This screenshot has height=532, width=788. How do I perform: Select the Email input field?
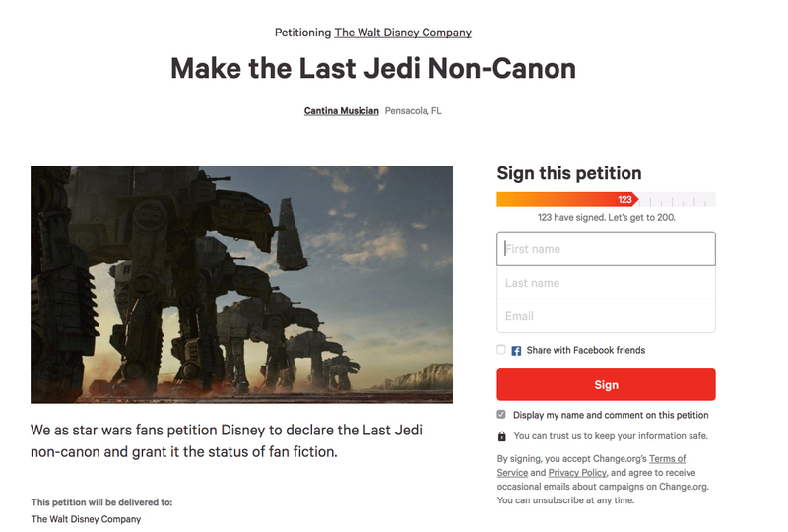pyautogui.click(x=606, y=316)
